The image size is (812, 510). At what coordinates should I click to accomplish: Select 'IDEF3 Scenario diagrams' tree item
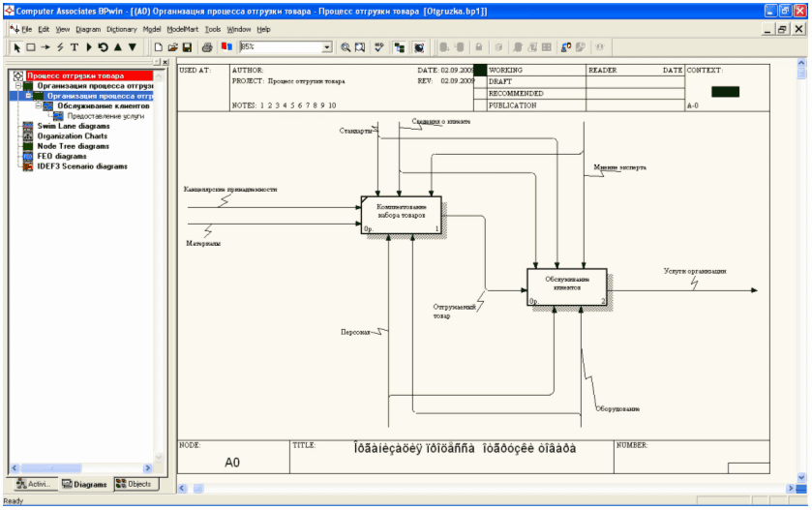coord(82,166)
